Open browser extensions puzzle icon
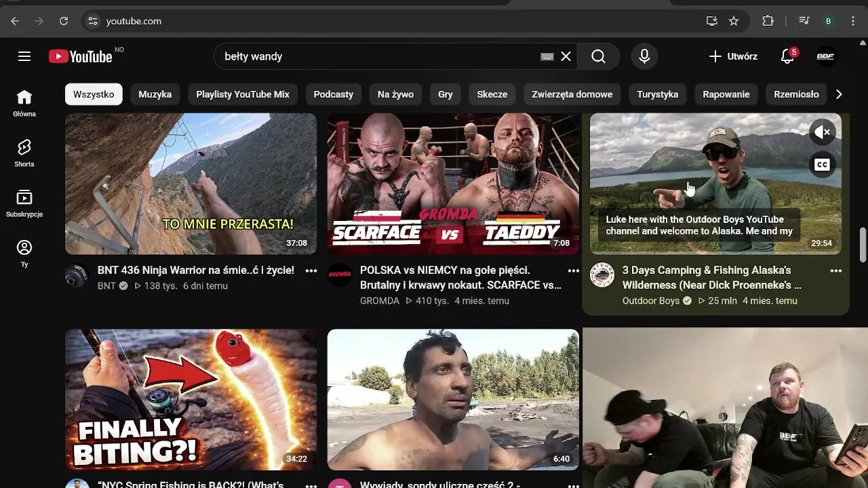868x488 pixels. pos(768,21)
